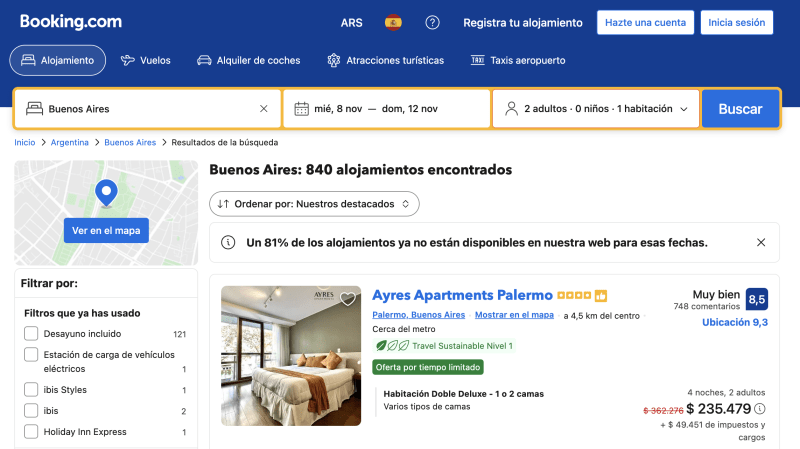Click the Booking.com logo

(x=71, y=21)
